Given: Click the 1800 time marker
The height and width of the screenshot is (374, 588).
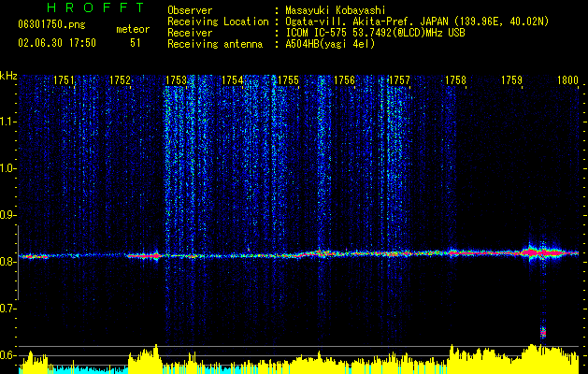Looking at the screenshot, I should pyautogui.click(x=567, y=80).
